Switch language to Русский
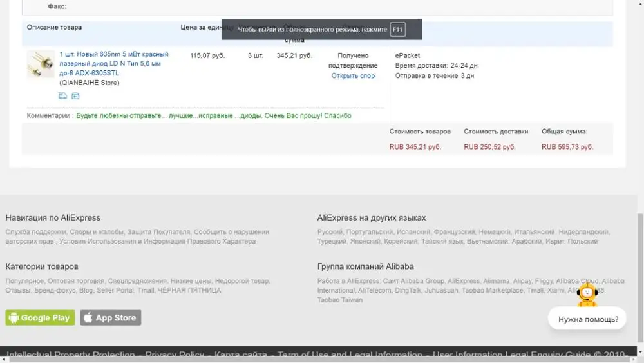 pyautogui.click(x=330, y=232)
